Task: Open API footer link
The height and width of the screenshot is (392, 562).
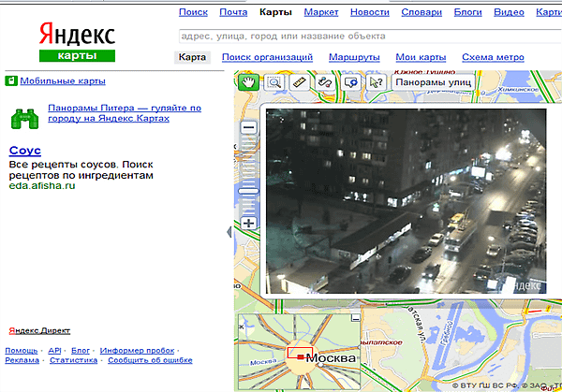Action: point(54,351)
